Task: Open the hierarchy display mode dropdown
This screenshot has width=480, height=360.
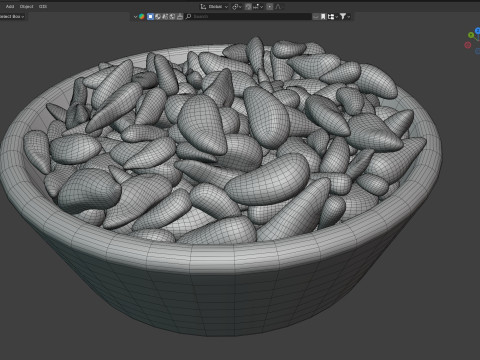Action: 333,16
